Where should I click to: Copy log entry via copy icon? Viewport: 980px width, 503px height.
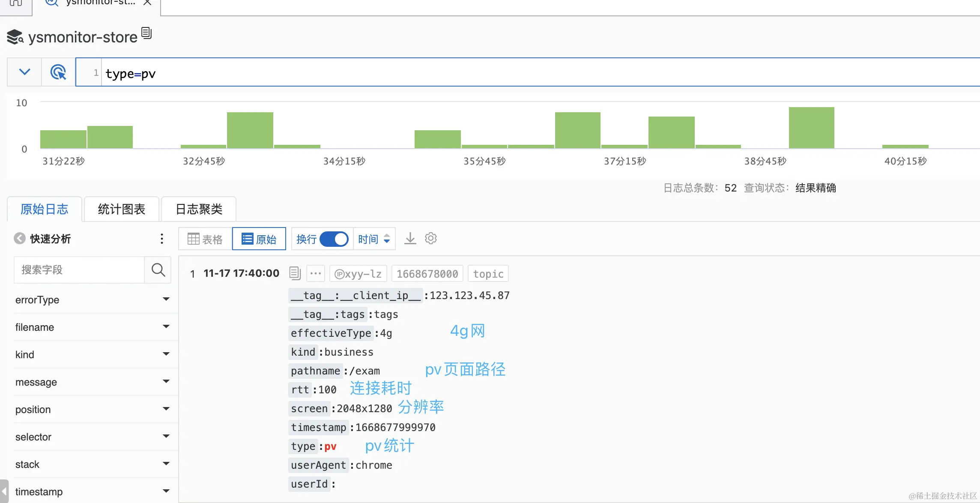(x=295, y=273)
